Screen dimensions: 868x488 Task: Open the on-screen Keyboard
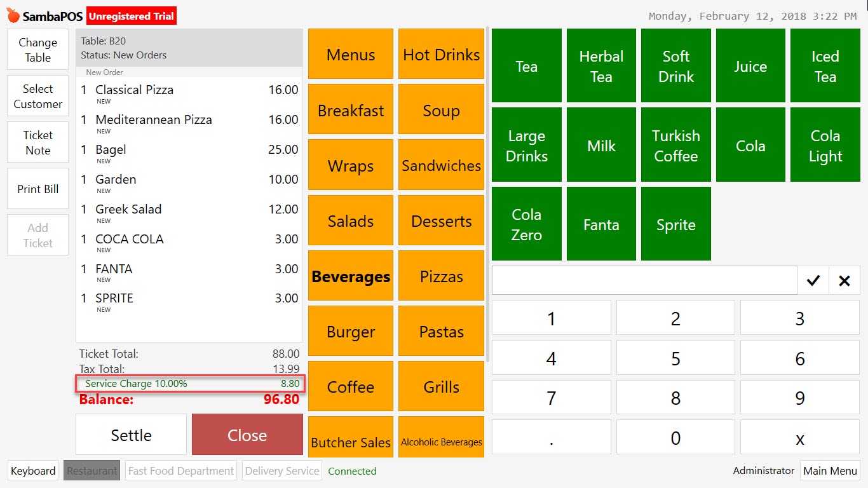pyautogui.click(x=33, y=471)
